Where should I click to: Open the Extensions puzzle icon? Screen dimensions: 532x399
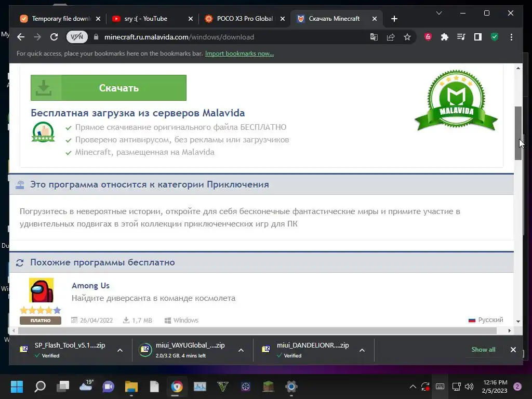point(445,37)
